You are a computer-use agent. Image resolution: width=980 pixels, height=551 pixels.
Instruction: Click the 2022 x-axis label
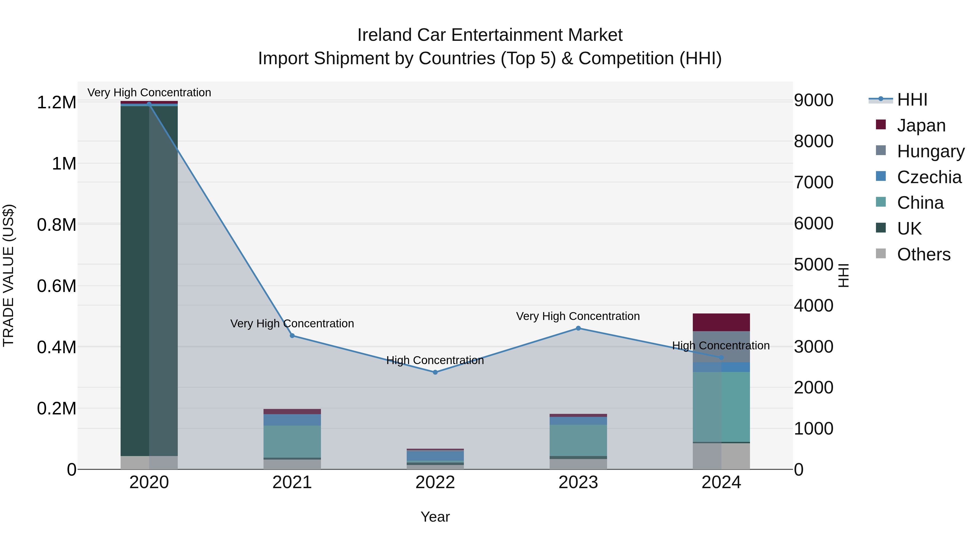pos(435,482)
